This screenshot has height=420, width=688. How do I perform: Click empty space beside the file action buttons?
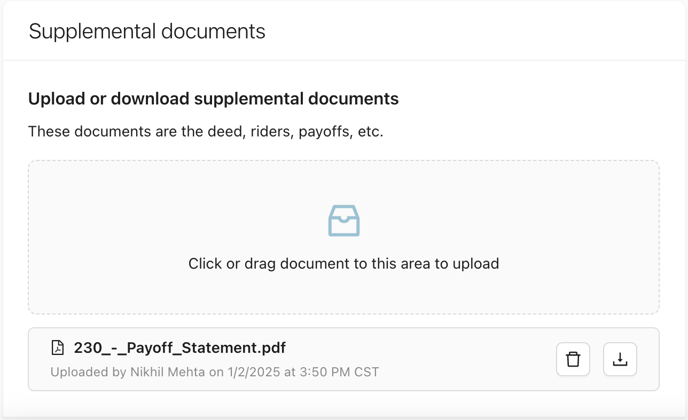point(461,359)
